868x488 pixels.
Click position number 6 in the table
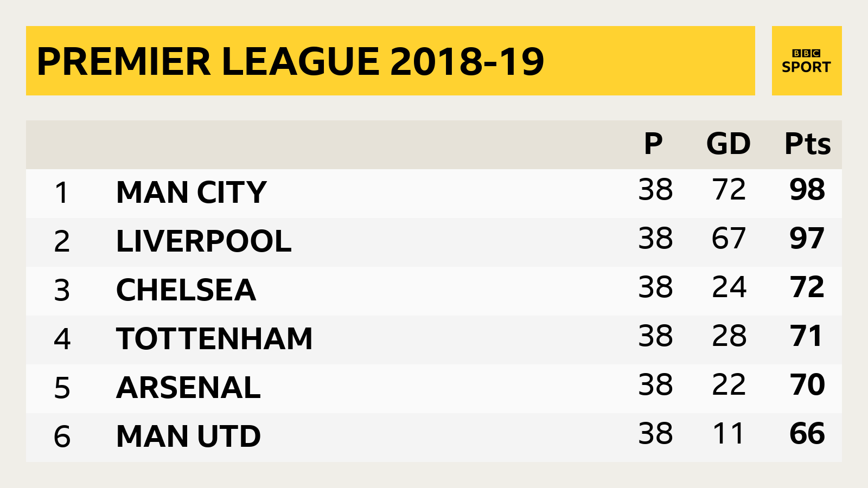pos(62,436)
